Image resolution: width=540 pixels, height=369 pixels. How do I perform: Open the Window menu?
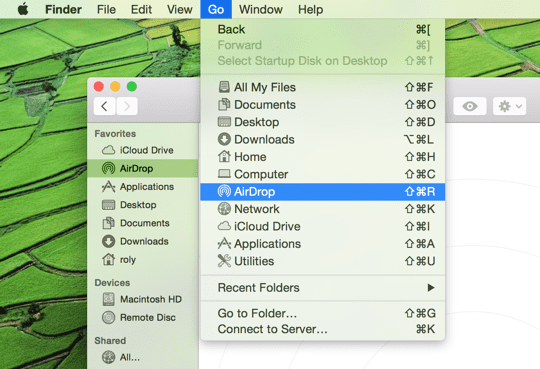tap(261, 9)
